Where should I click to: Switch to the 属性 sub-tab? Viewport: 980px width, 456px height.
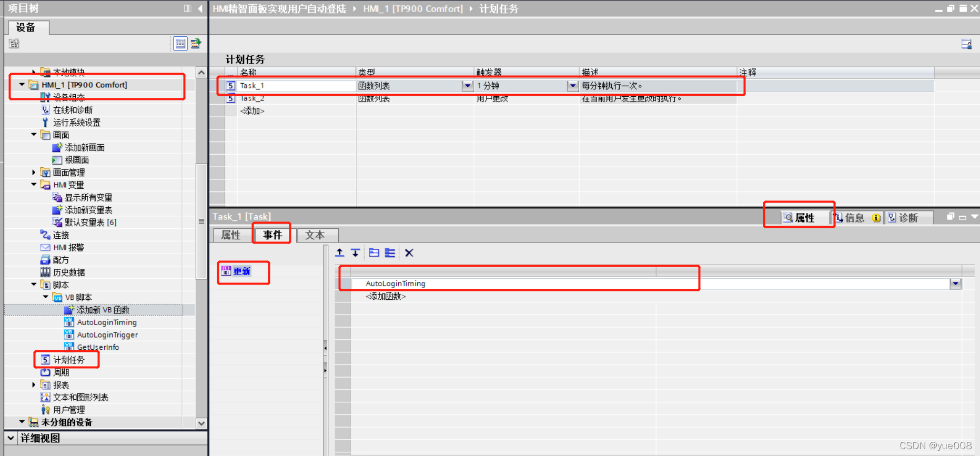click(230, 235)
